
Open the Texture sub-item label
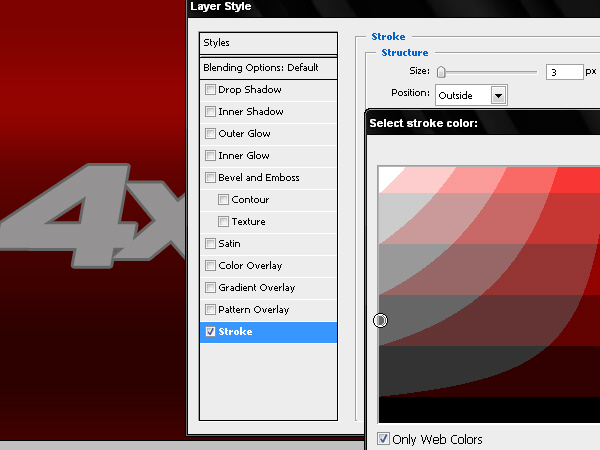coord(248,222)
